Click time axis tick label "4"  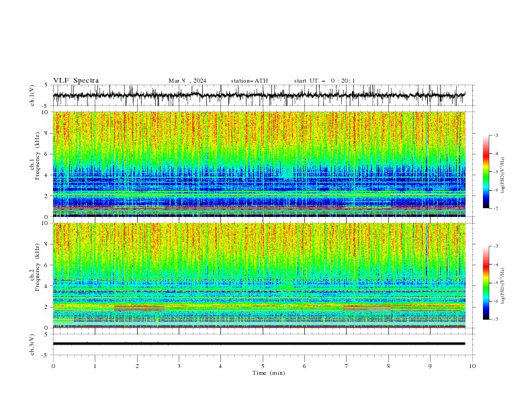click(x=220, y=366)
